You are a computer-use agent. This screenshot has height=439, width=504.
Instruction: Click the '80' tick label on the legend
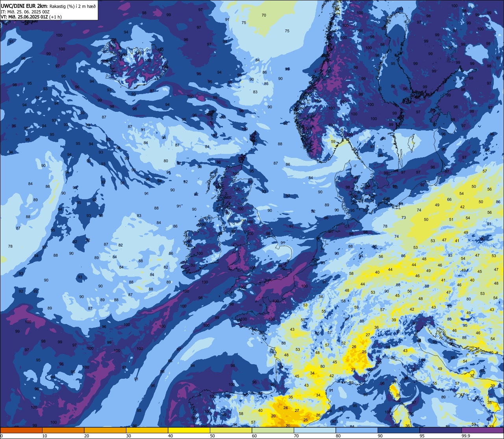338,436
